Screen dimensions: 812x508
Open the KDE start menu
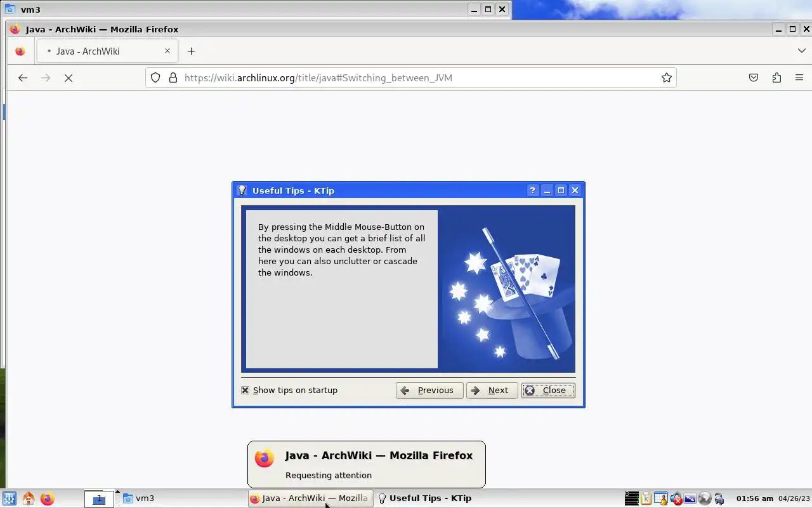tap(9, 498)
